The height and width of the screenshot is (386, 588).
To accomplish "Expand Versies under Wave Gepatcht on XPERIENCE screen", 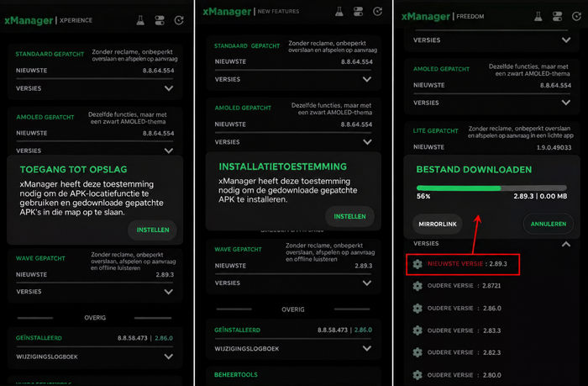I will point(169,292).
